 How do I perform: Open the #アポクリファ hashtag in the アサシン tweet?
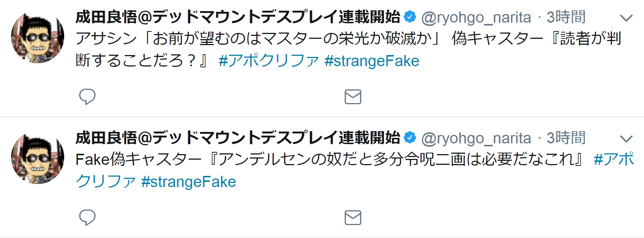tap(269, 61)
